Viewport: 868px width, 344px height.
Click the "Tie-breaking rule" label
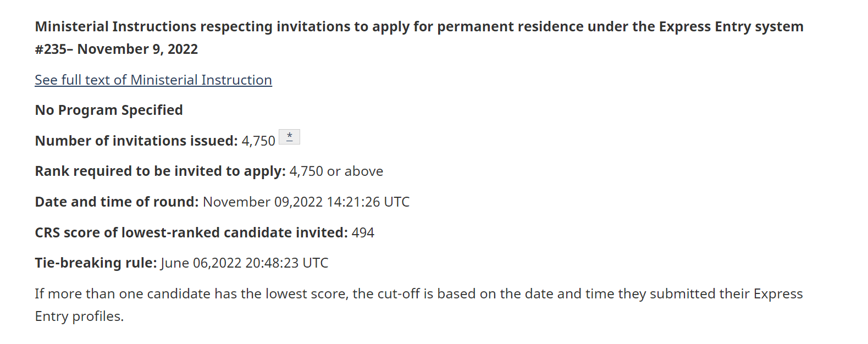tap(96, 263)
